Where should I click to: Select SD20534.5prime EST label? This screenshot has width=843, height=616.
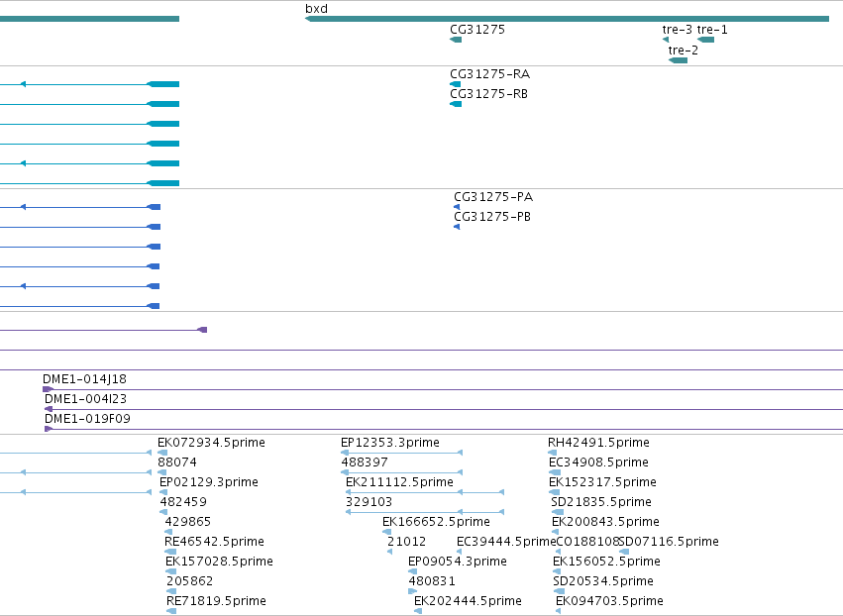pos(602,581)
